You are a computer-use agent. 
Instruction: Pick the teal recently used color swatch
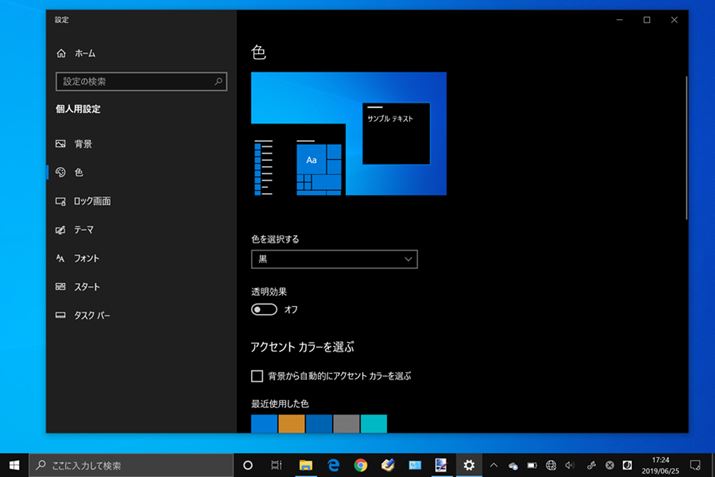click(373, 424)
